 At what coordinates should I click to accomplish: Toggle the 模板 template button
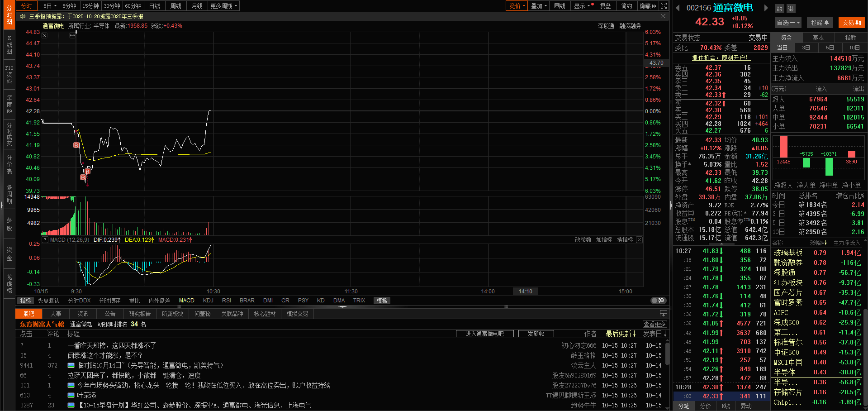click(x=382, y=301)
